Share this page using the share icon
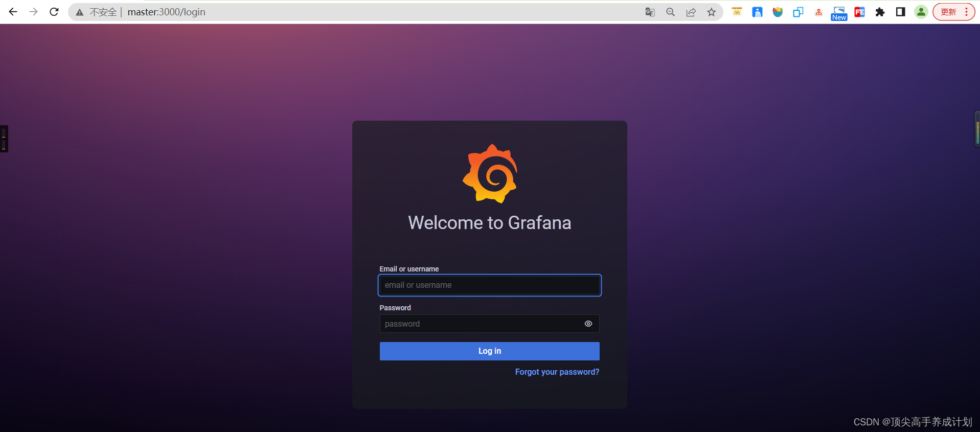Viewport: 980px width, 432px height. (x=691, y=12)
